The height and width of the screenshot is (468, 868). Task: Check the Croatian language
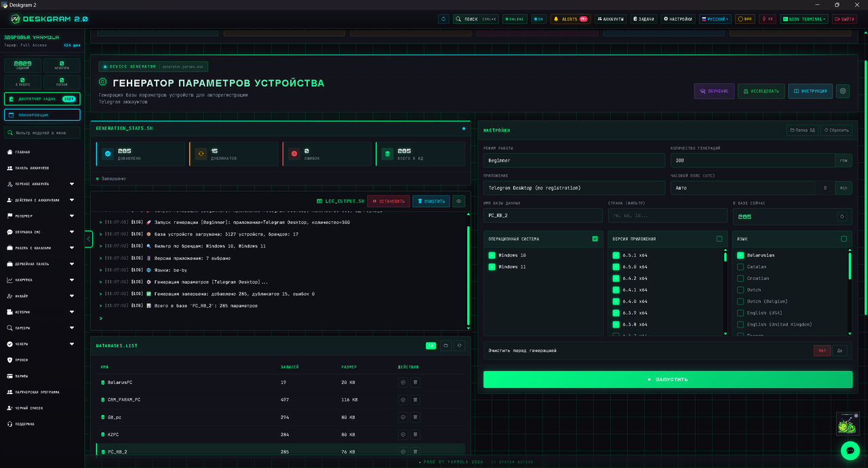[x=741, y=278]
